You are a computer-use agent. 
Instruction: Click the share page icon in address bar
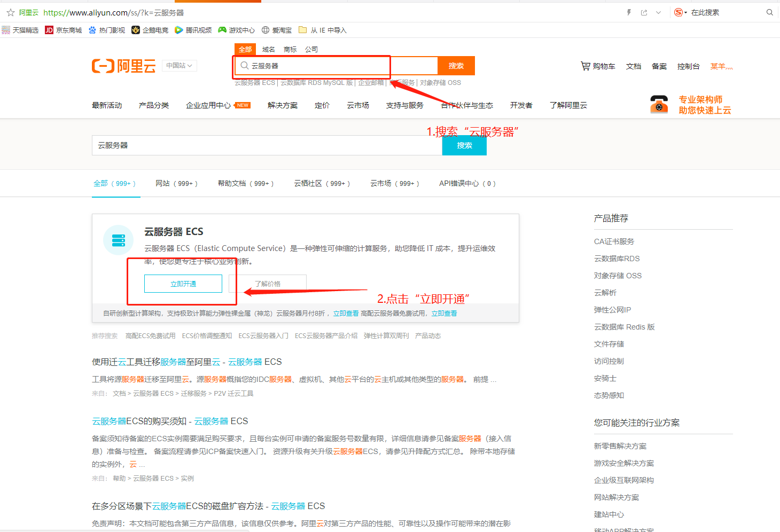coord(644,12)
